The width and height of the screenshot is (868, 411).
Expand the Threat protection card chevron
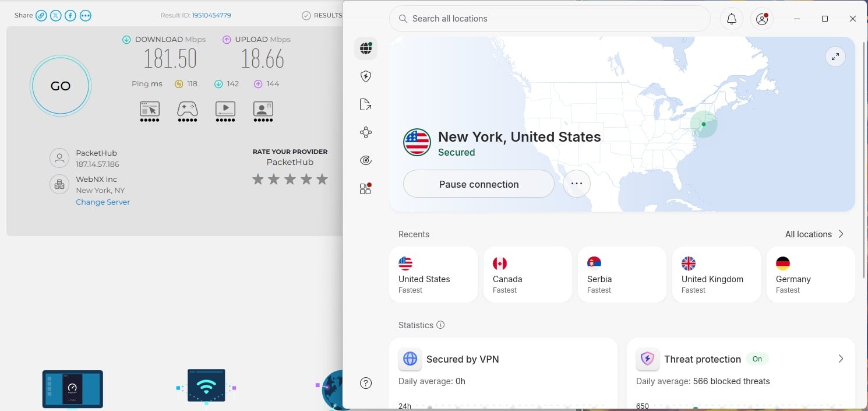(x=841, y=359)
